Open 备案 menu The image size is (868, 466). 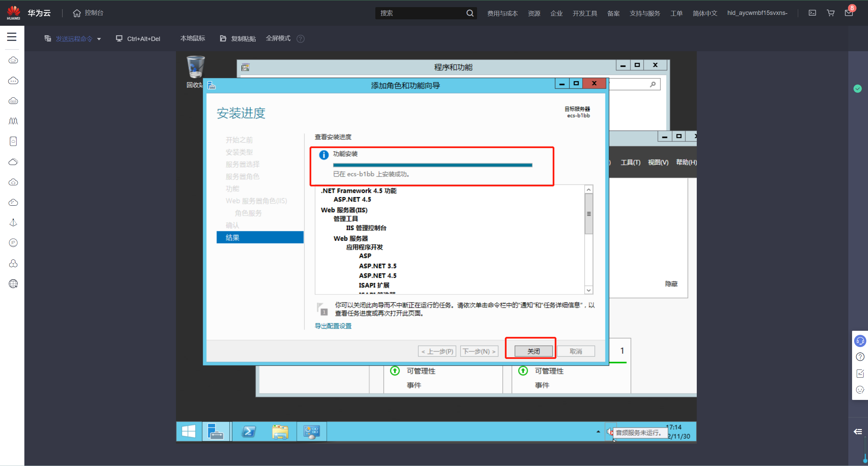(x=613, y=13)
